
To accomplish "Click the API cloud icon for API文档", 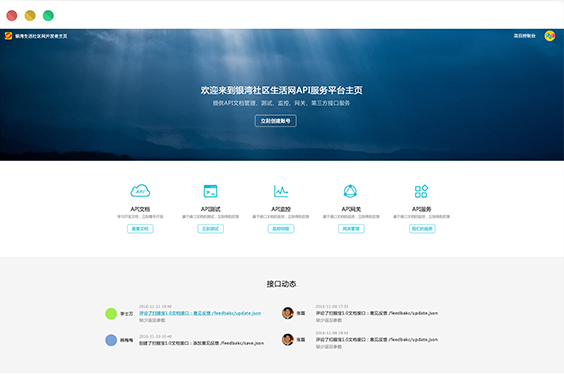I will point(140,191).
